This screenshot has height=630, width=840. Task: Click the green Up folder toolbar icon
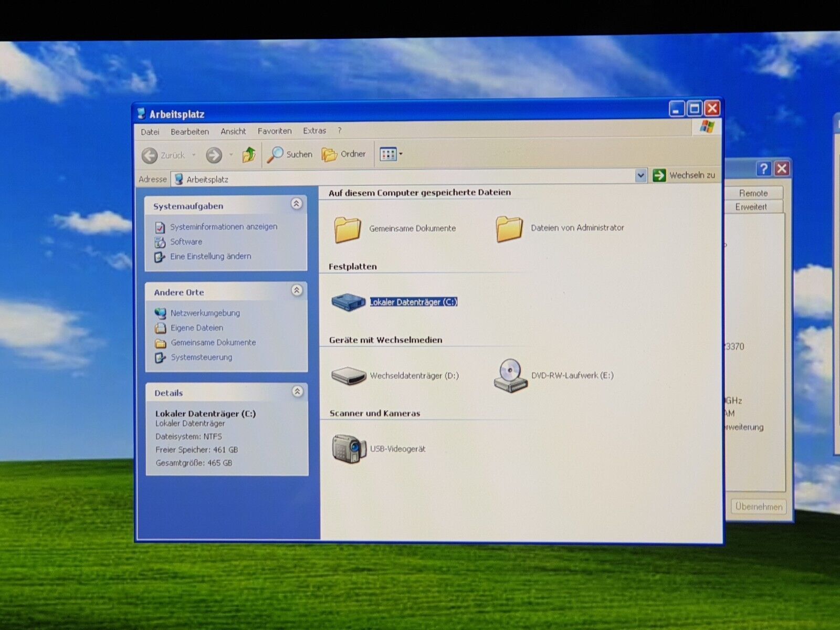249,155
